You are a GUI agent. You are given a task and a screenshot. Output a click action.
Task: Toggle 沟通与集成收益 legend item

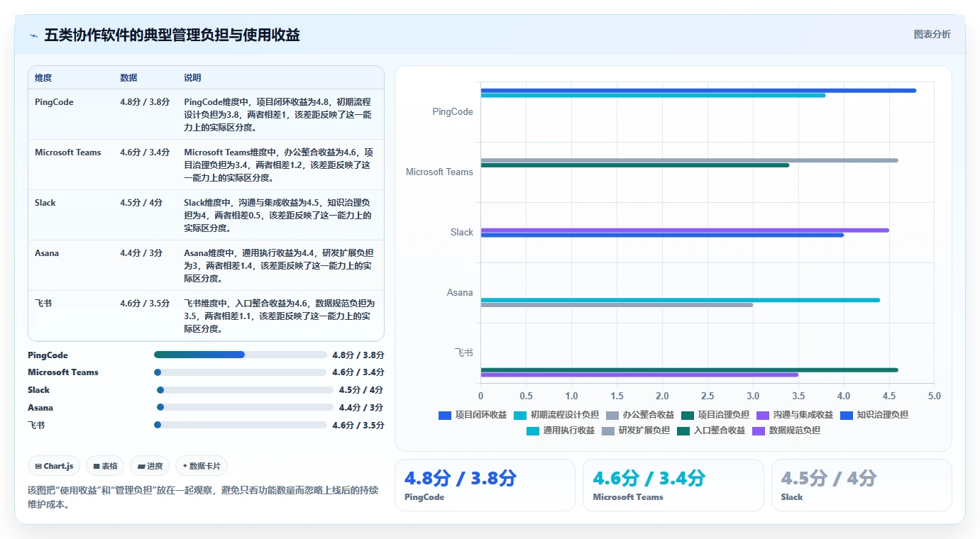[x=795, y=415]
